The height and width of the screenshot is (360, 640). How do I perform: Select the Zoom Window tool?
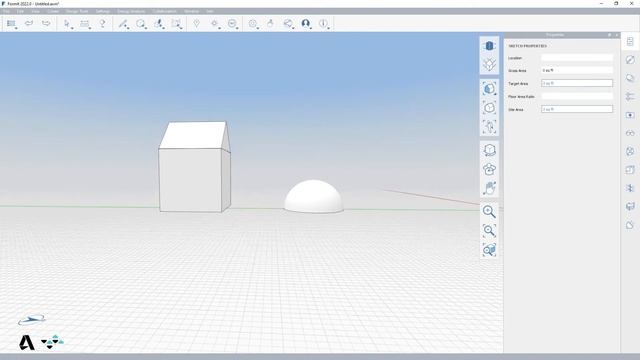point(489,231)
